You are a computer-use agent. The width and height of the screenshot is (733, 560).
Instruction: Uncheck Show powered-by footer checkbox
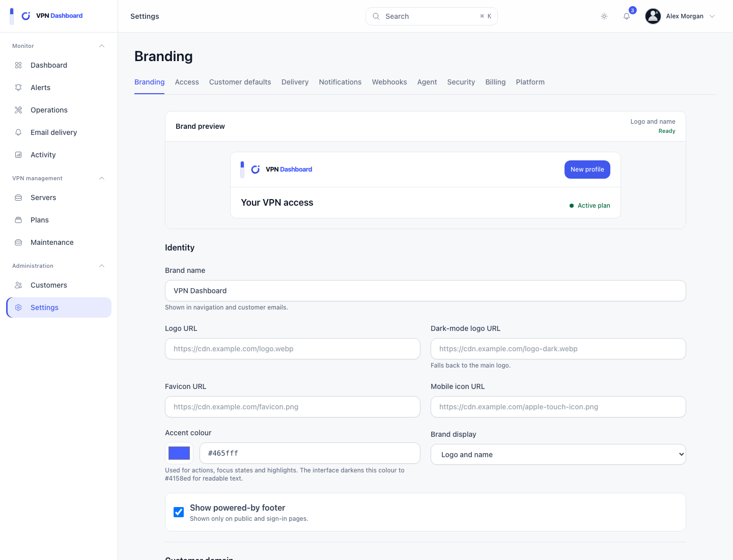[x=179, y=512]
